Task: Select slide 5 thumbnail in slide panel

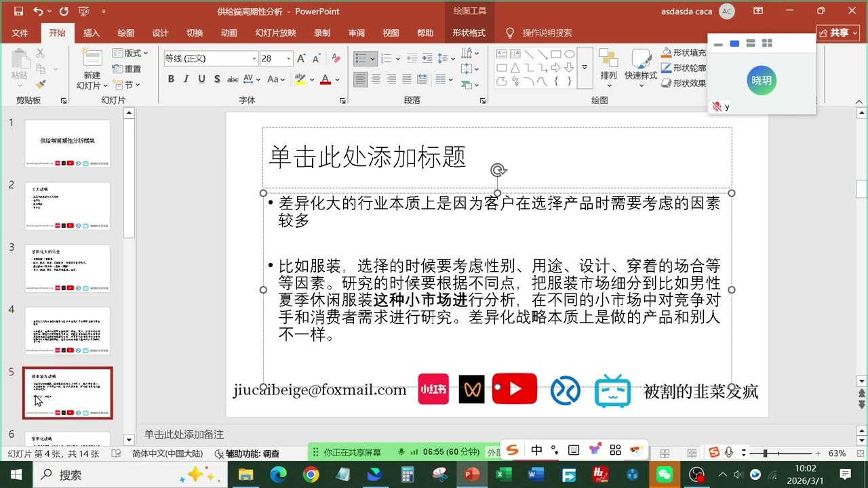Action: [67, 393]
